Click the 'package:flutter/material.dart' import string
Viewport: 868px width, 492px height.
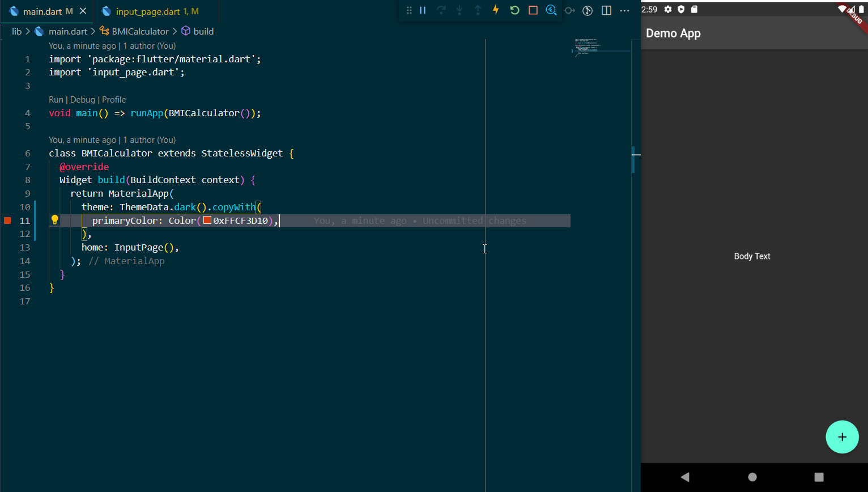click(x=172, y=59)
